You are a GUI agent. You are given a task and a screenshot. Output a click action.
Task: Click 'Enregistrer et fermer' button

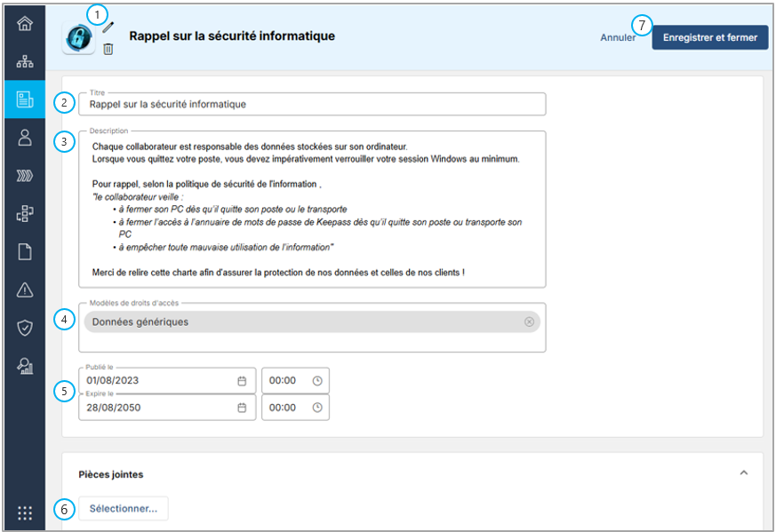[710, 38]
